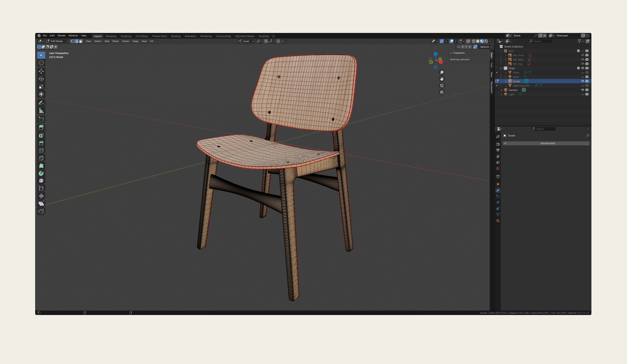Open the shading options dropdown arrow
Screen dimensions: 627x364
click(x=490, y=41)
